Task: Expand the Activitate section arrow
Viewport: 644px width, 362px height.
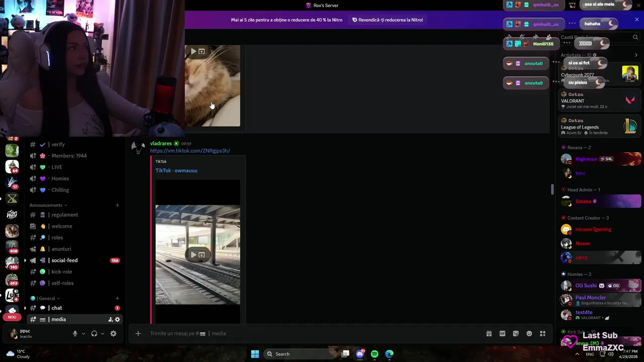Action: pos(636,55)
